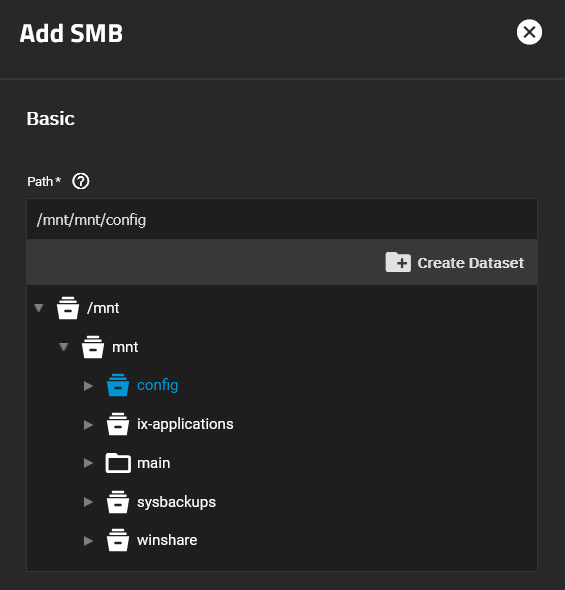The height and width of the screenshot is (590, 565).
Task: Expand the sysbackups dataset
Action: (x=88, y=502)
